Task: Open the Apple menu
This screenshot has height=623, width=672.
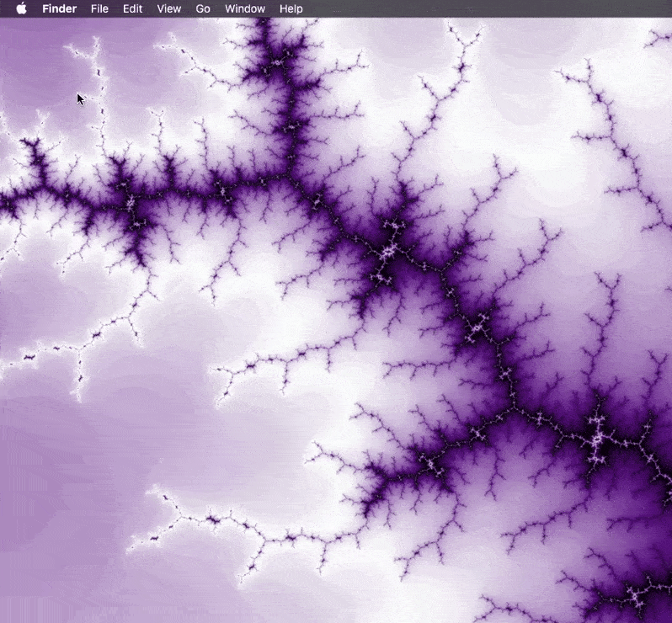Action: pos(21,8)
